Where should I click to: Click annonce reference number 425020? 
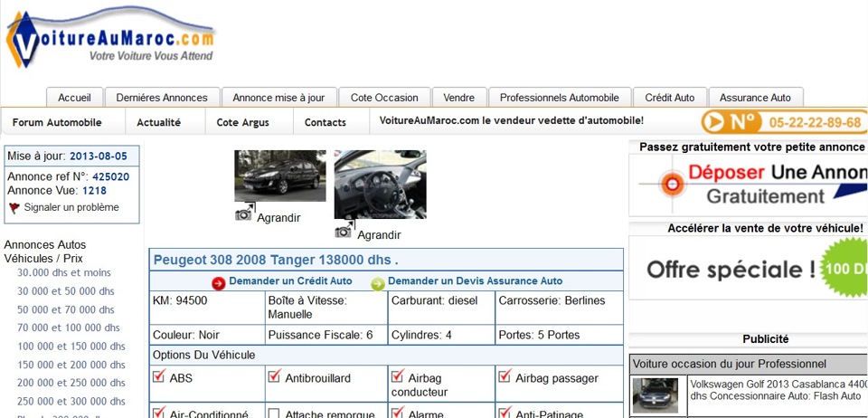110,177
